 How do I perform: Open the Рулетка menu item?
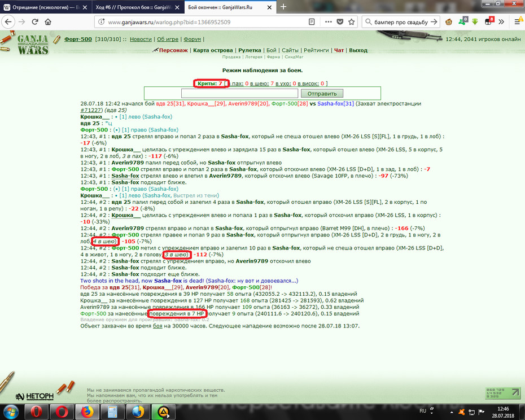pos(250,50)
